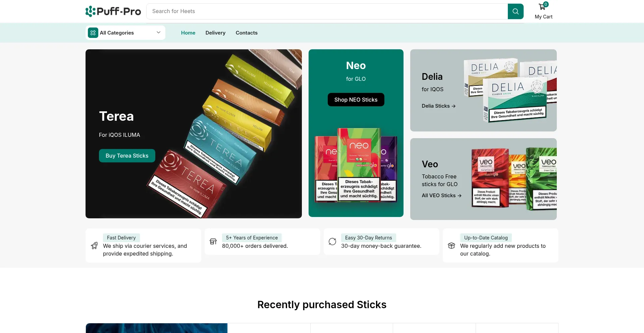Click the green search magnifier button
Screen dimensions: 644x333
(x=516, y=11)
